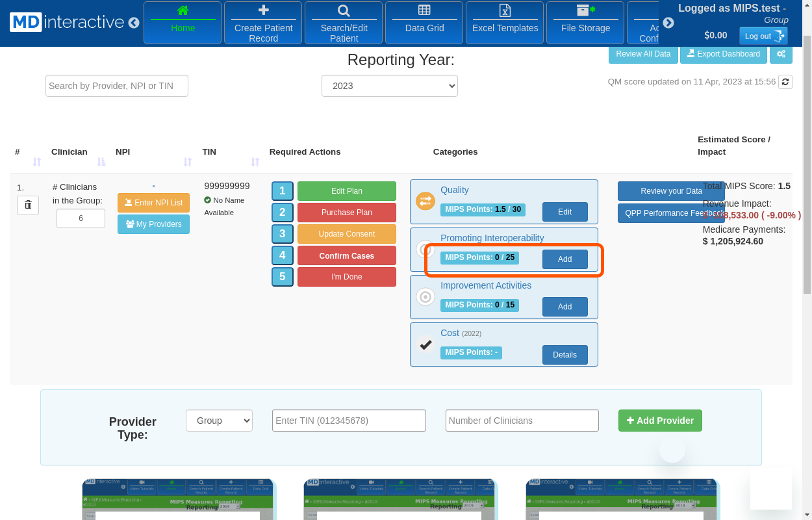Click the Cost category checkmark icon

coord(425,344)
